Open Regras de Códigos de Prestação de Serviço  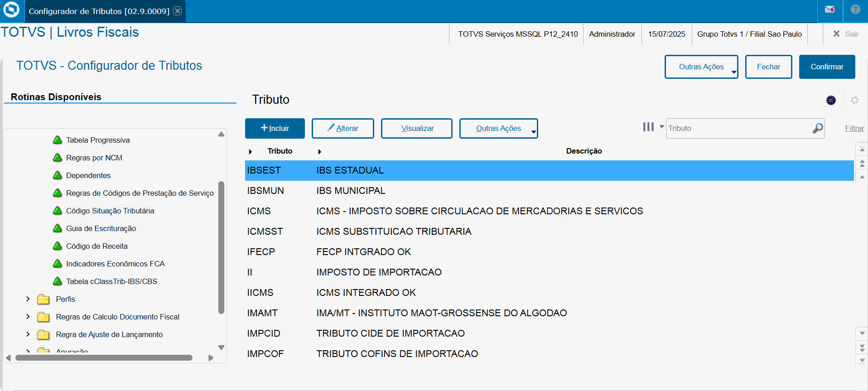(140, 193)
